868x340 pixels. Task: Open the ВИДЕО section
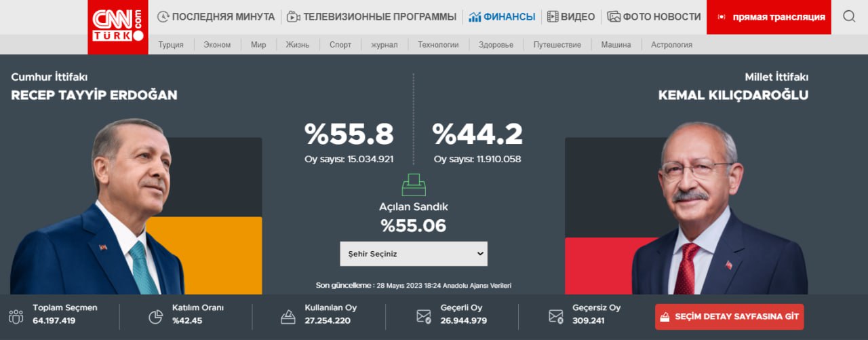coord(571,17)
